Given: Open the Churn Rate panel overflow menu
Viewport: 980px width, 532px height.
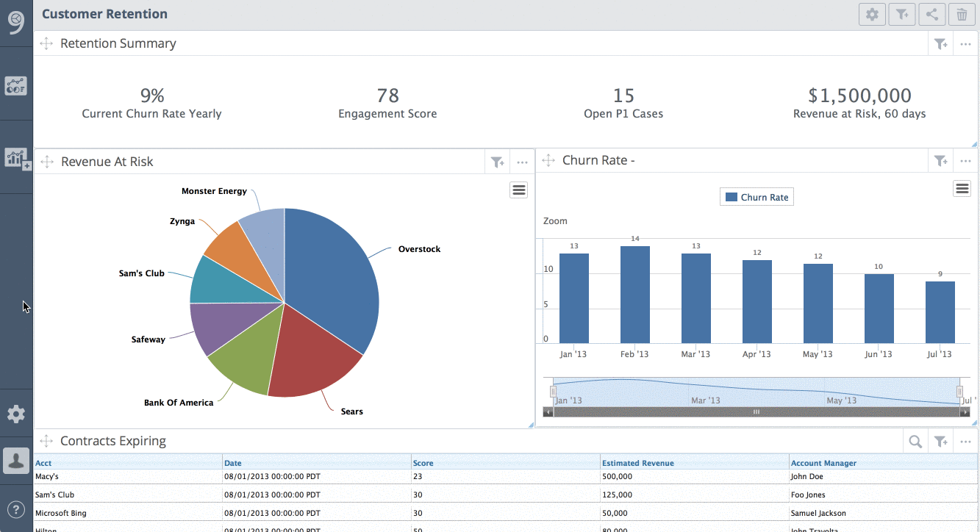Looking at the screenshot, I should 965,160.
